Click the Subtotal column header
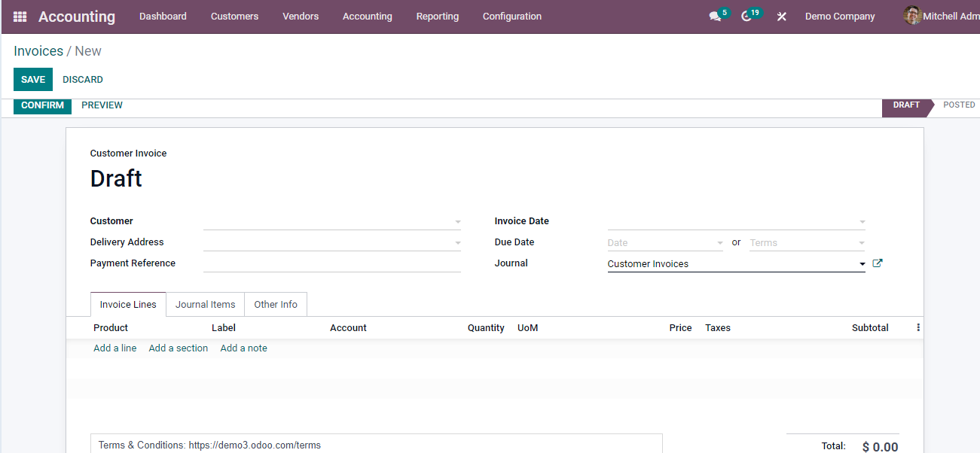The width and height of the screenshot is (980, 453). [x=870, y=328]
